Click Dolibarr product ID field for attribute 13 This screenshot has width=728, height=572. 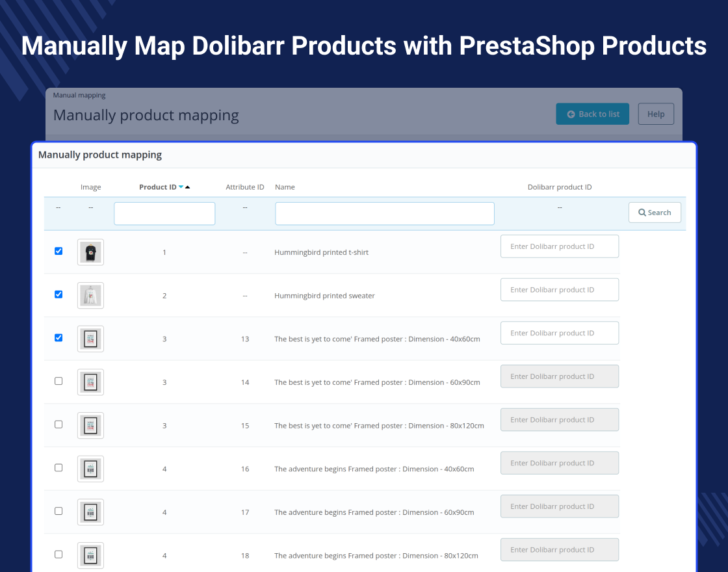(x=560, y=333)
